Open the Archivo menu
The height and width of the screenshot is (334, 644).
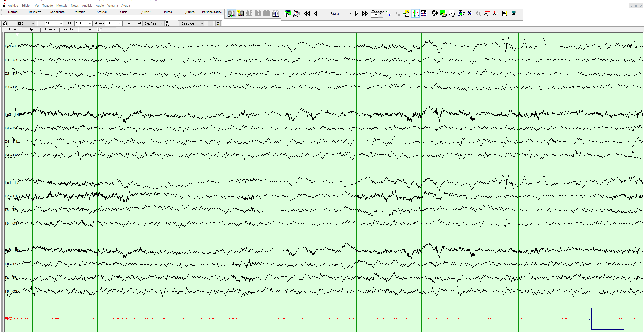13,6
